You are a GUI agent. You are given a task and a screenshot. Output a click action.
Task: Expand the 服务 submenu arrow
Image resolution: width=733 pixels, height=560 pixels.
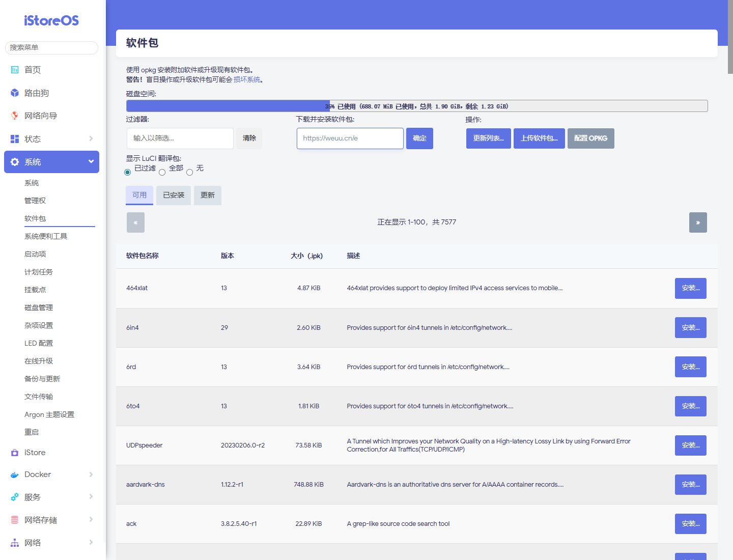91,497
